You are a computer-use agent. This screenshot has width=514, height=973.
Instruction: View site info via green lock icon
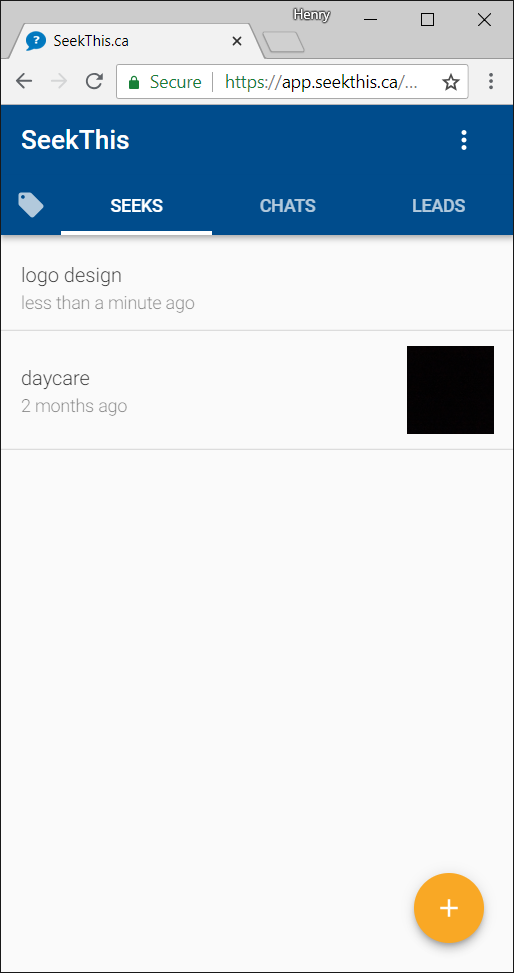point(133,83)
